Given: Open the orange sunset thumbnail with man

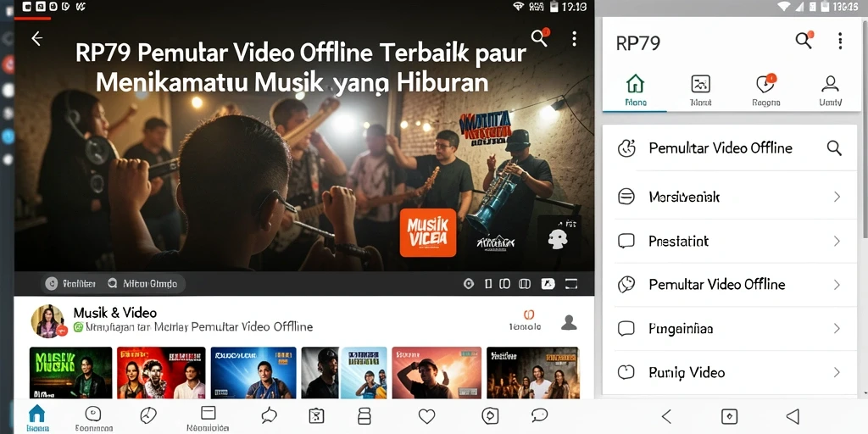Looking at the screenshot, I should pyautogui.click(x=437, y=373).
